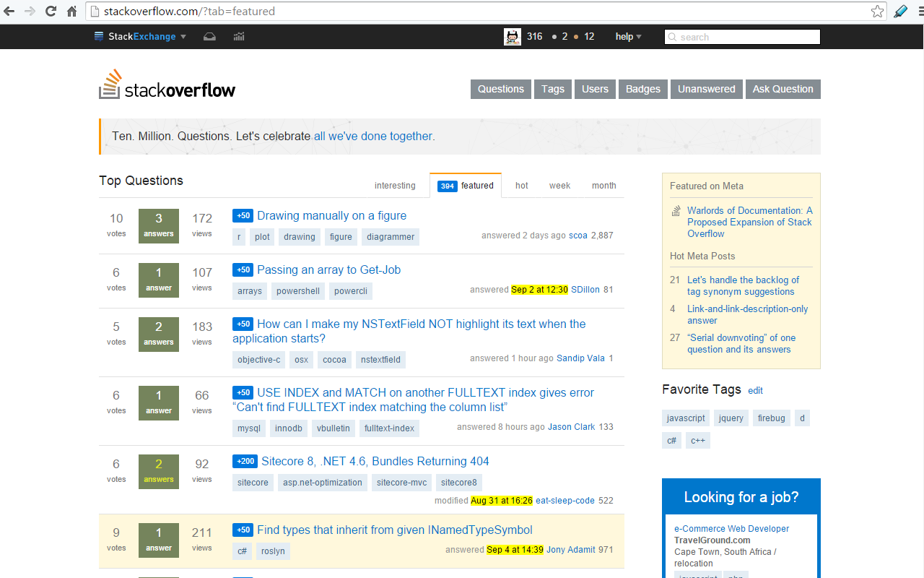The height and width of the screenshot is (578, 924).
Task: Open 'Find types that inherit from given INamedTypeSymbol'
Action: 395,530
